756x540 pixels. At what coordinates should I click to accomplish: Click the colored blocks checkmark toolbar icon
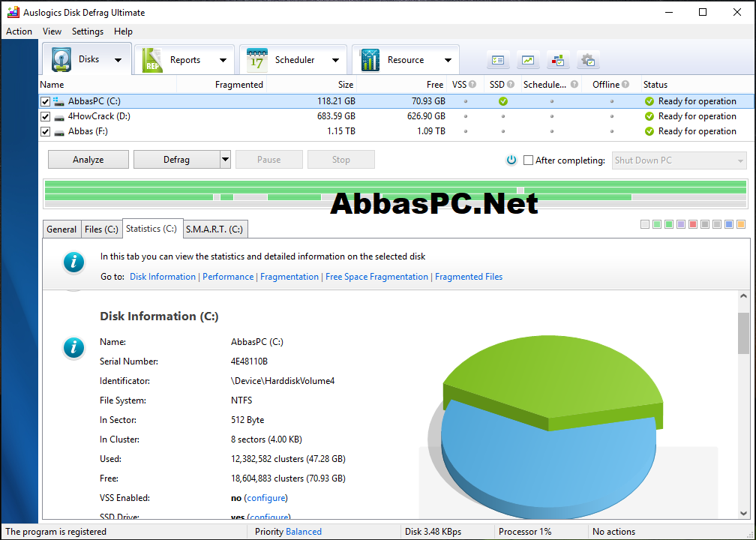tap(558, 60)
